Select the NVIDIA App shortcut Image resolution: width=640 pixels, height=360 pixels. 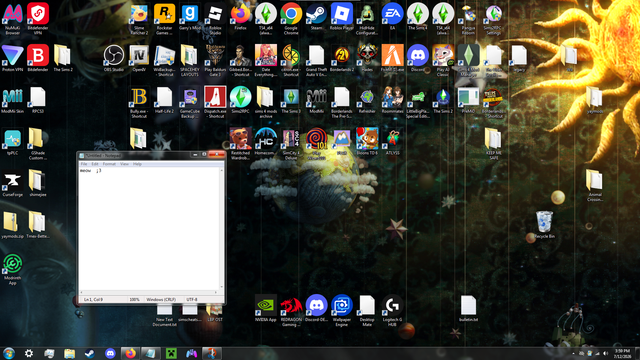266,309
